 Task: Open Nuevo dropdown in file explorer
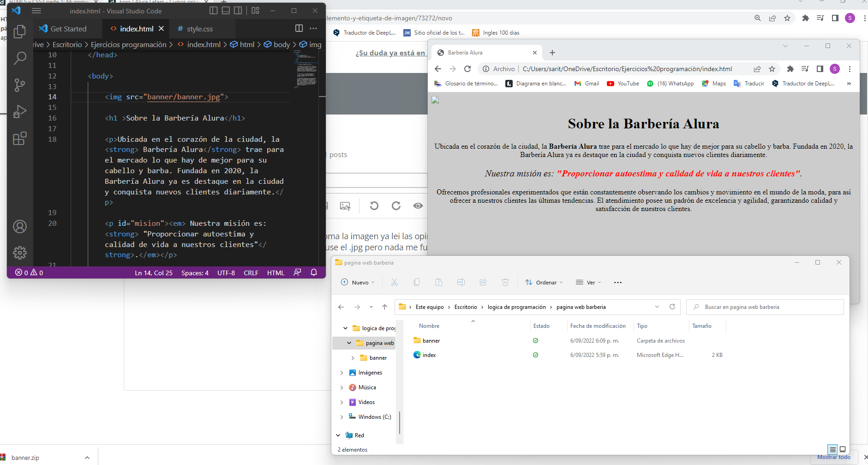pos(358,282)
